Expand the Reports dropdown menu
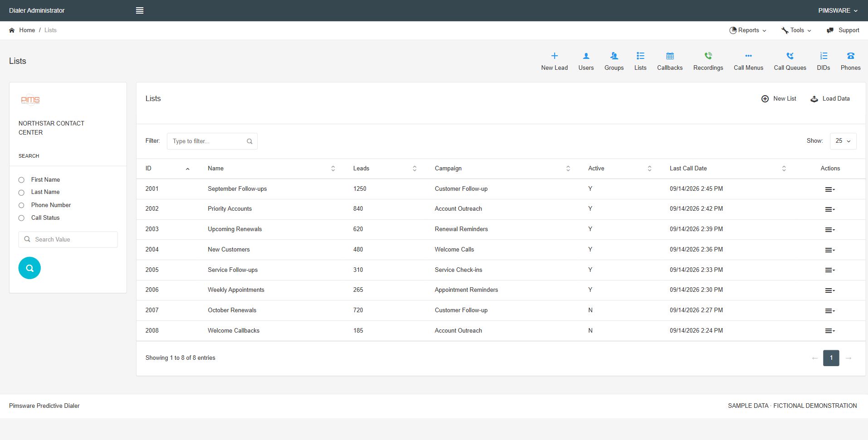Screen dimensions: 868x440 tap(747, 30)
